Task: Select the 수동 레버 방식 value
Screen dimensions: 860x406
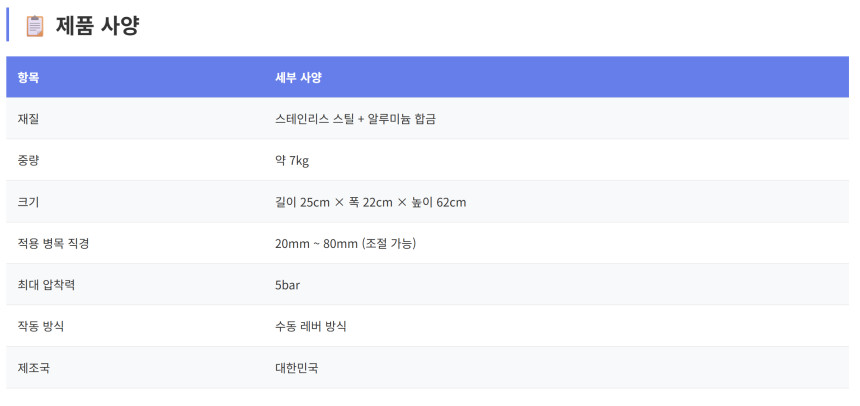Action: tap(311, 326)
